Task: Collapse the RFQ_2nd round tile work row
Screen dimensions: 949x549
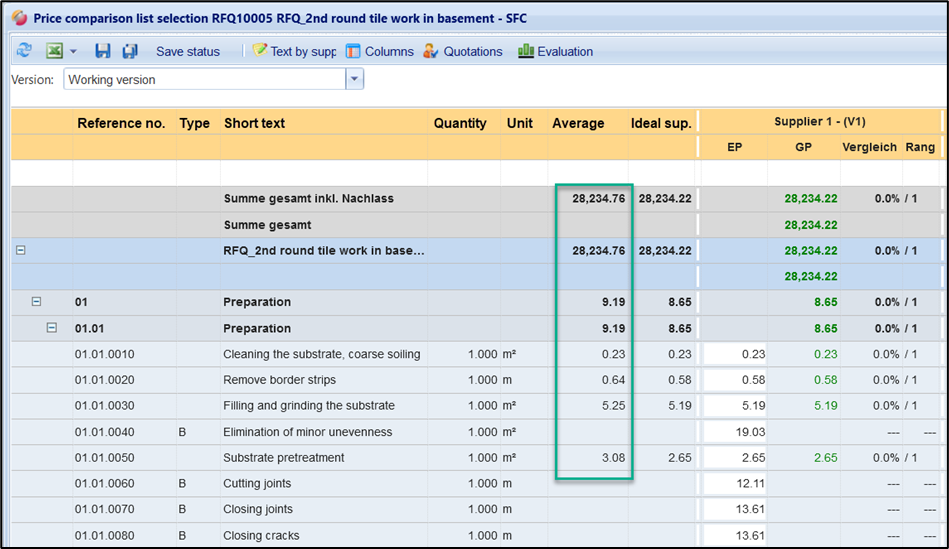Action: pos(21,251)
